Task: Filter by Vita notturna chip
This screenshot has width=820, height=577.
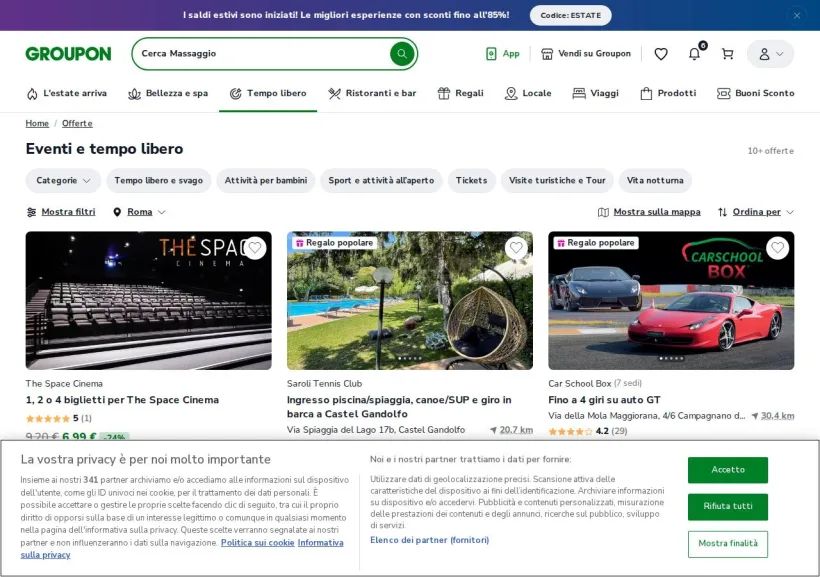Action: point(655,180)
